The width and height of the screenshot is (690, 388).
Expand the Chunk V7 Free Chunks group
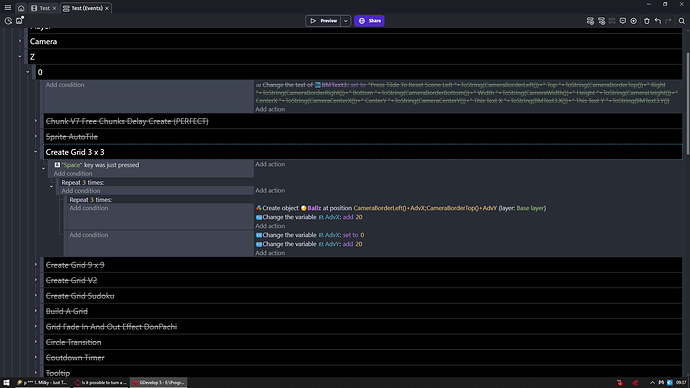[x=36, y=121]
